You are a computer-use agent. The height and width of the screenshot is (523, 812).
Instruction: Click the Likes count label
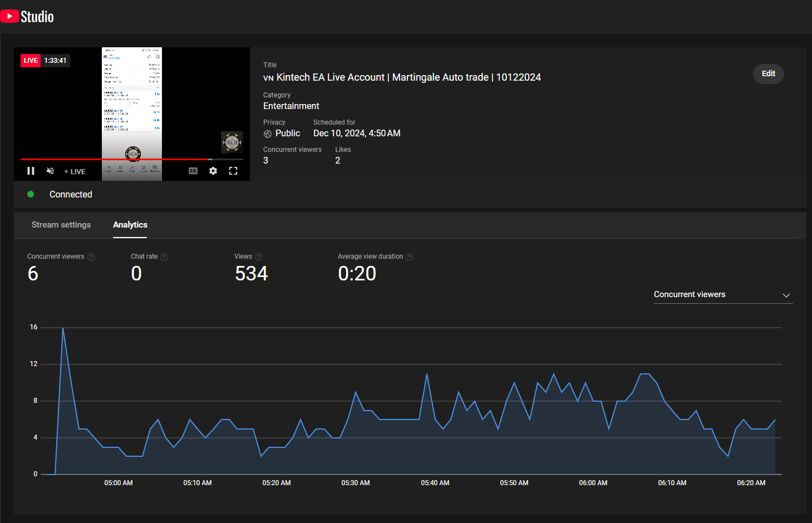[343, 150]
